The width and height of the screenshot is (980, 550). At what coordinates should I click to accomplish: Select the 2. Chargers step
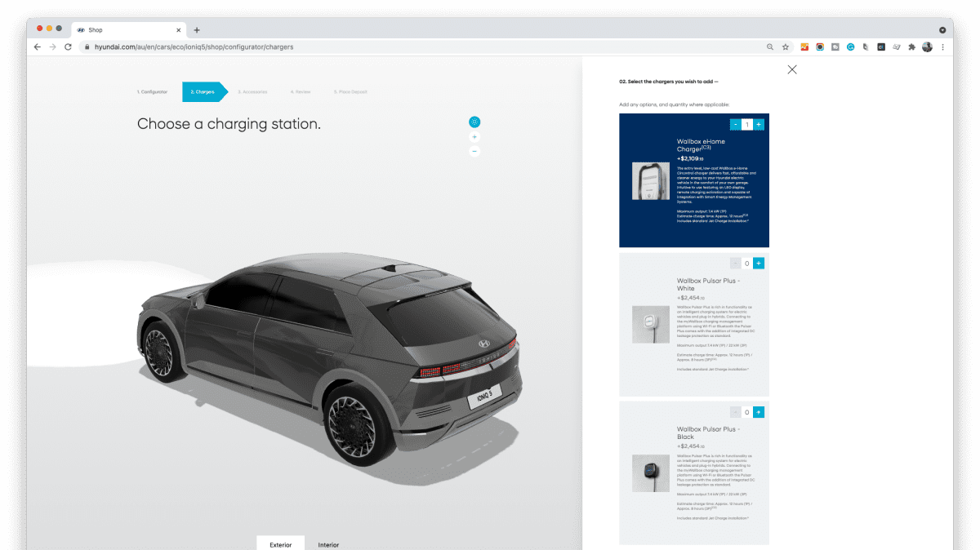click(x=204, y=92)
